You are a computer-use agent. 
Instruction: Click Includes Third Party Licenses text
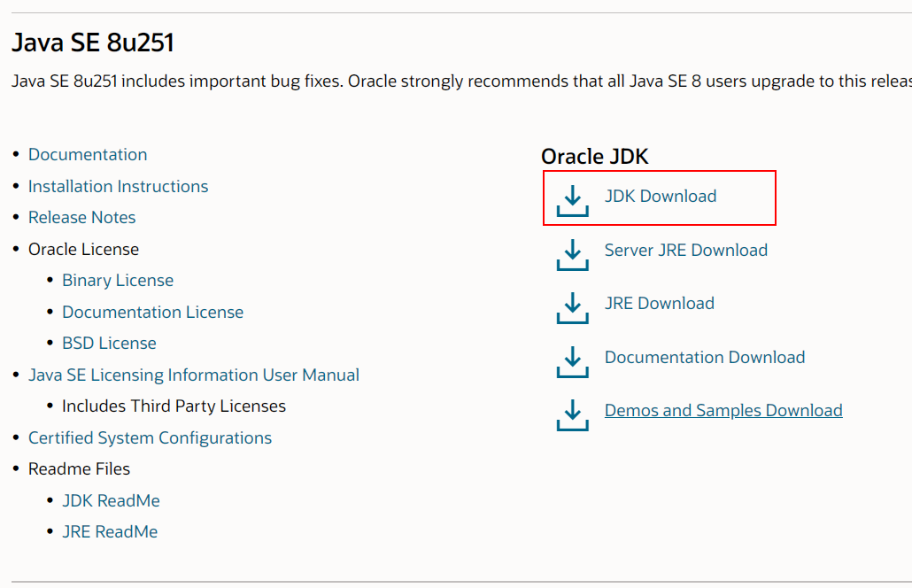pos(174,406)
